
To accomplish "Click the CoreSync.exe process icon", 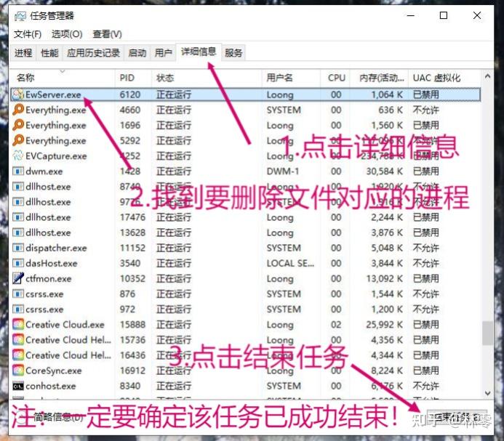I will [18, 371].
